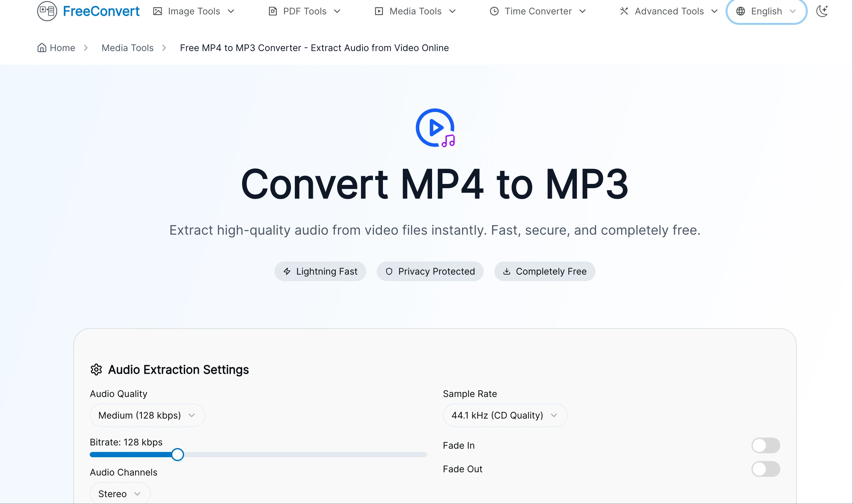Click the shield icon in Privacy Protected badge
853x504 pixels.
[x=389, y=271]
